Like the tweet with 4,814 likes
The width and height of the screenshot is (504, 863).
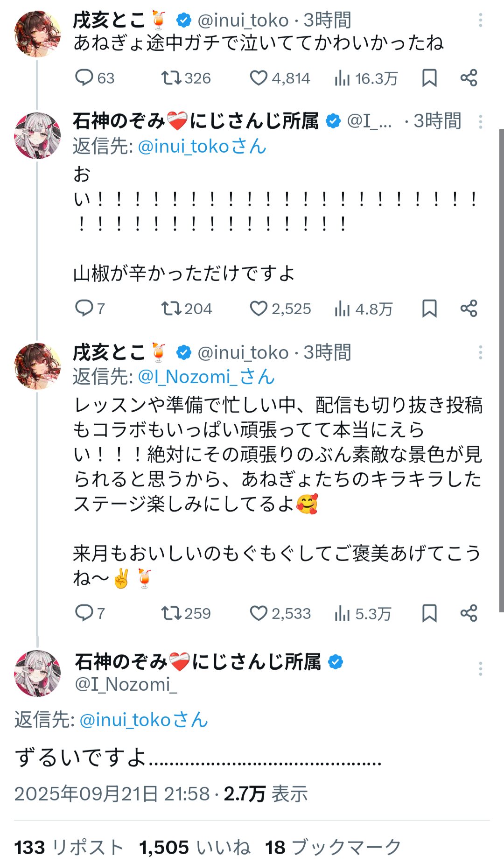pyautogui.click(x=259, y=78)
